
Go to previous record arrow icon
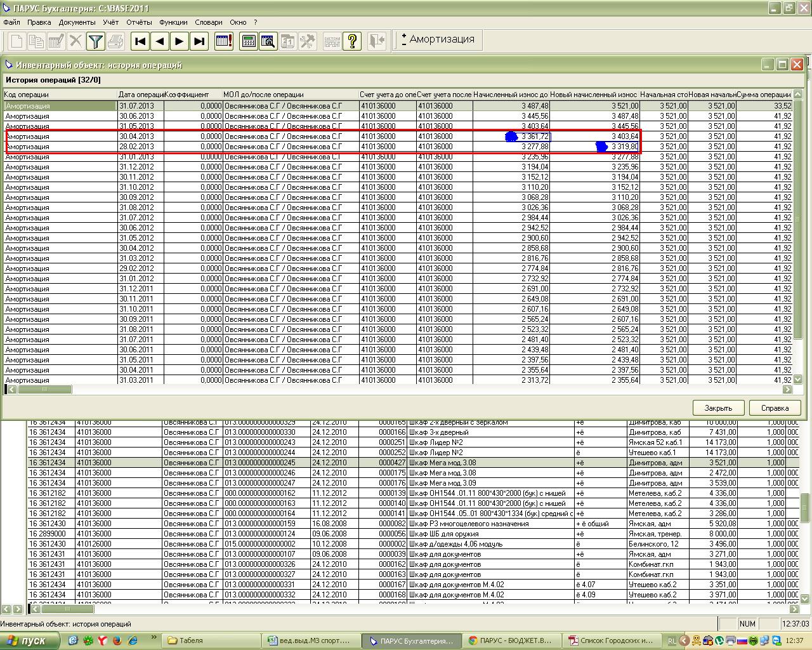[x=160, y=41]
